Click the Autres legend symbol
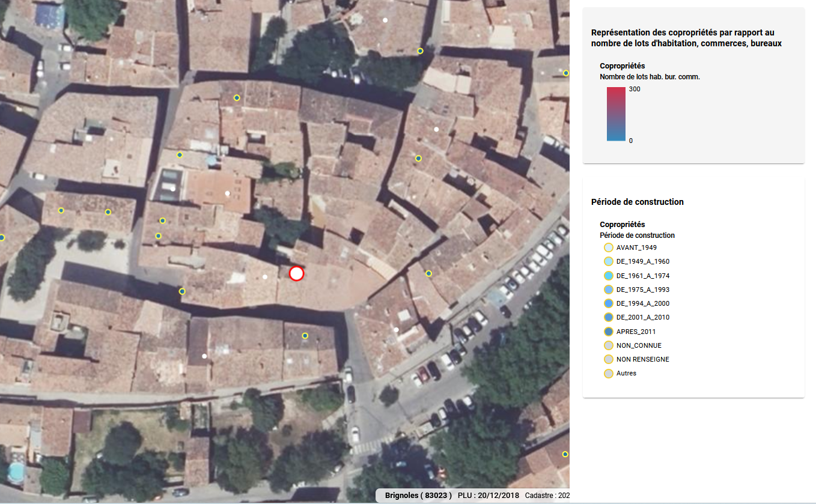The image size is (816, 504). click(x=608, y=373)
